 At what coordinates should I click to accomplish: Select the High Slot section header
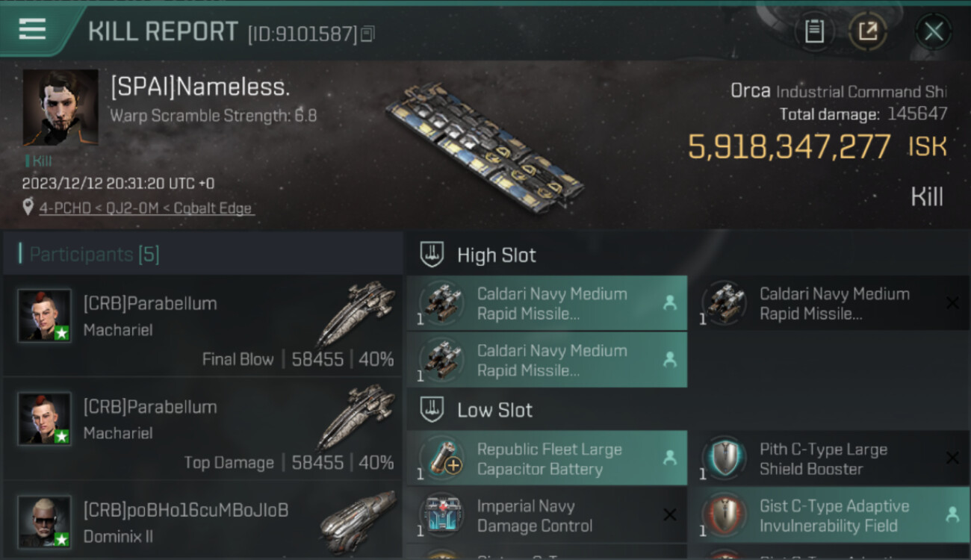point(496,255)
